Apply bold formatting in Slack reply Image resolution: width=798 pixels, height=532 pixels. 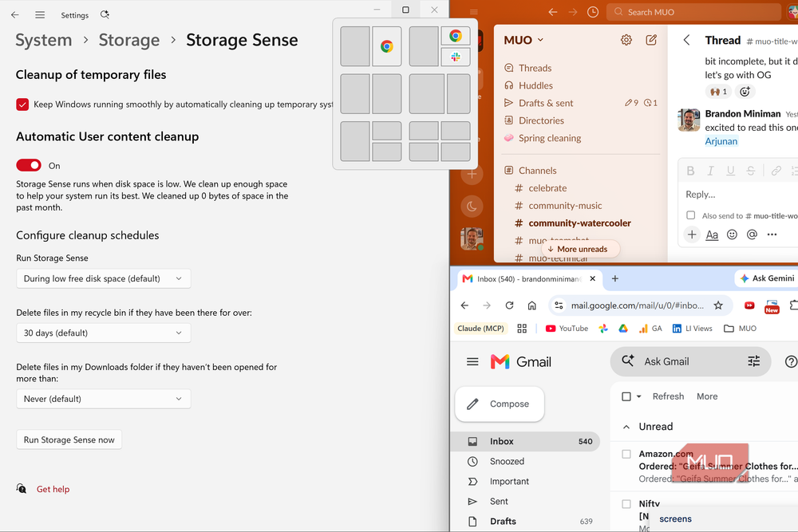pos(690,171)
